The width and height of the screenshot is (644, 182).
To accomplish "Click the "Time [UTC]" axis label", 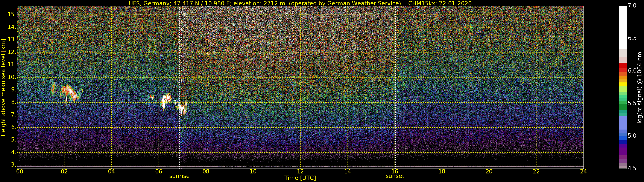I will [x=300, y=178].
